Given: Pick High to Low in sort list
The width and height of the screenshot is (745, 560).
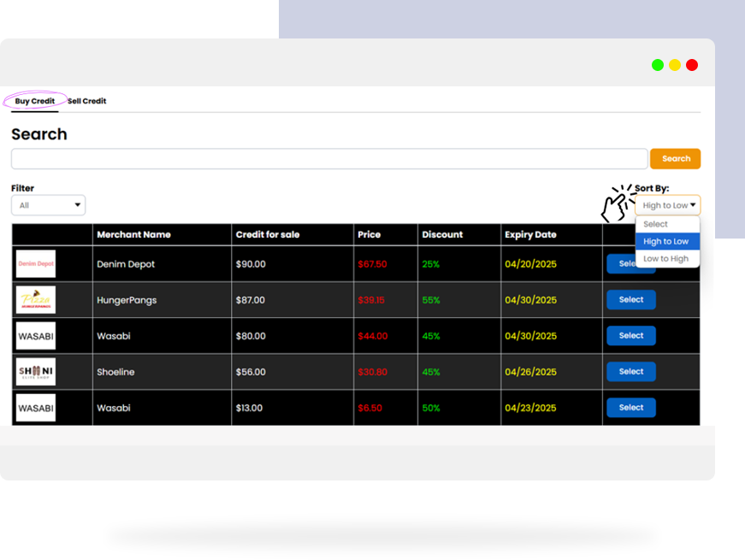Looking at the screenshot, I should 666,241.
